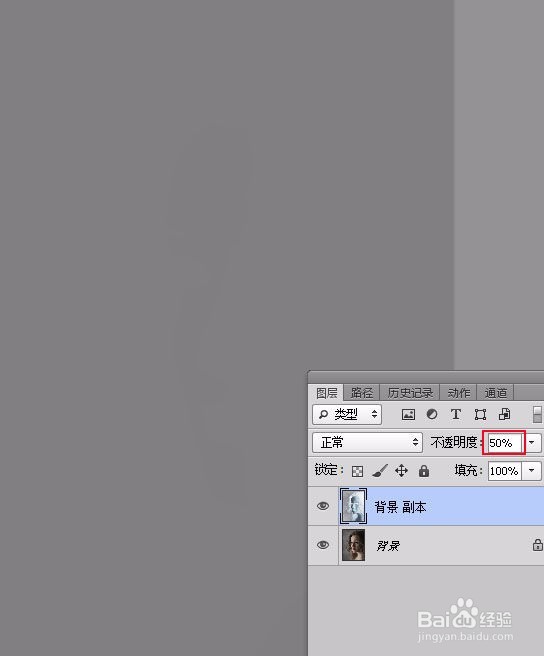Switch to the 动作 tab
Viewport: 544px width, 656px height.
459,393
